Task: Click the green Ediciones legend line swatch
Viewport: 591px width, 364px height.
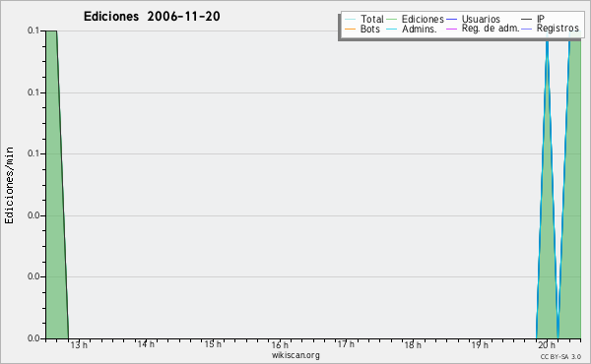Action: [x=392, y=20]
